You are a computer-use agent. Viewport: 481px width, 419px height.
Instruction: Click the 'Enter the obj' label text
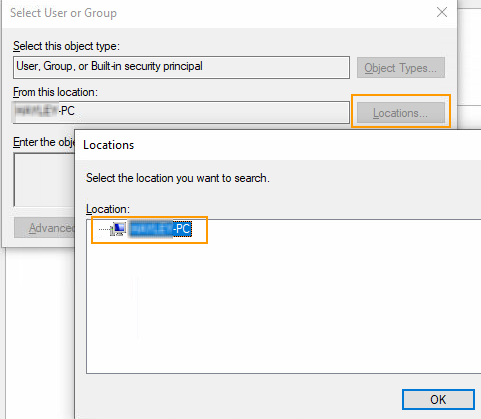44,142
